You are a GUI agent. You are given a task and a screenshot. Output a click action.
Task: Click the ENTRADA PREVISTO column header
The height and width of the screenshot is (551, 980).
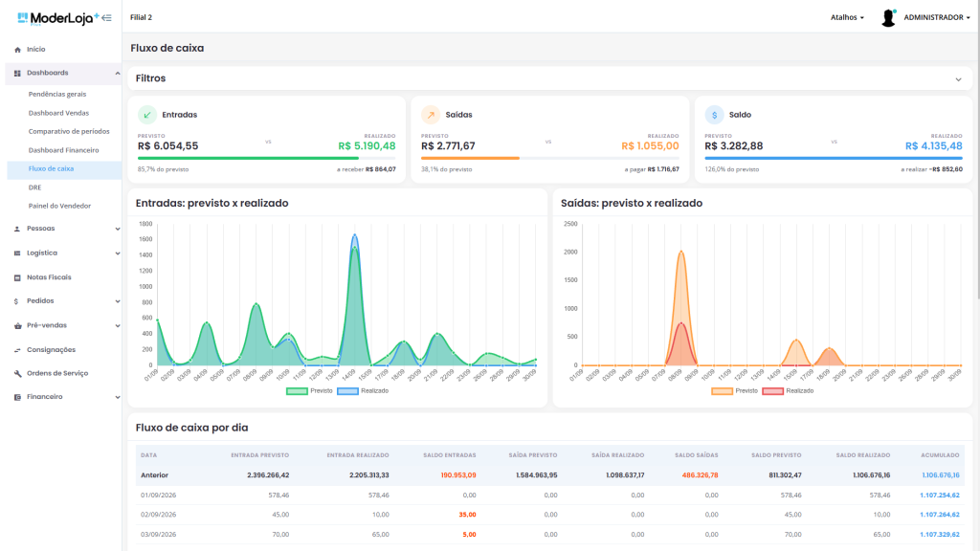(x=260, y=455)
